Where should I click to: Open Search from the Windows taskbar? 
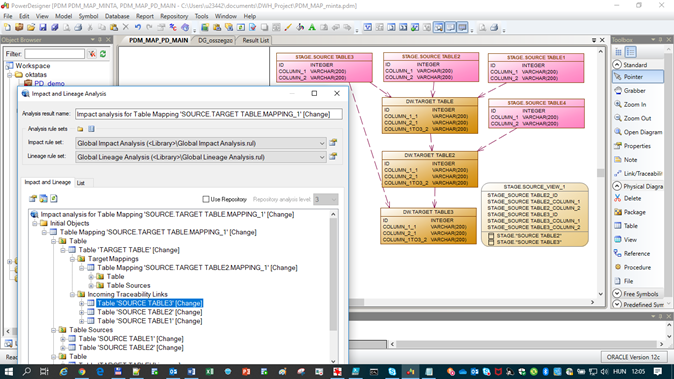[26, 372]
